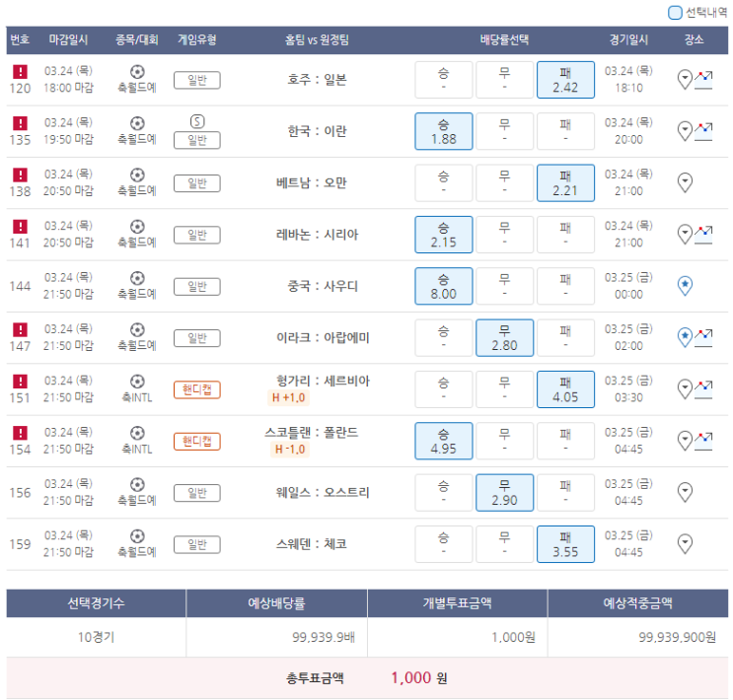Open odds trend chart for 이라크 : 아랍에미
This screenshot has width=733, height=700.
(703, 338)
